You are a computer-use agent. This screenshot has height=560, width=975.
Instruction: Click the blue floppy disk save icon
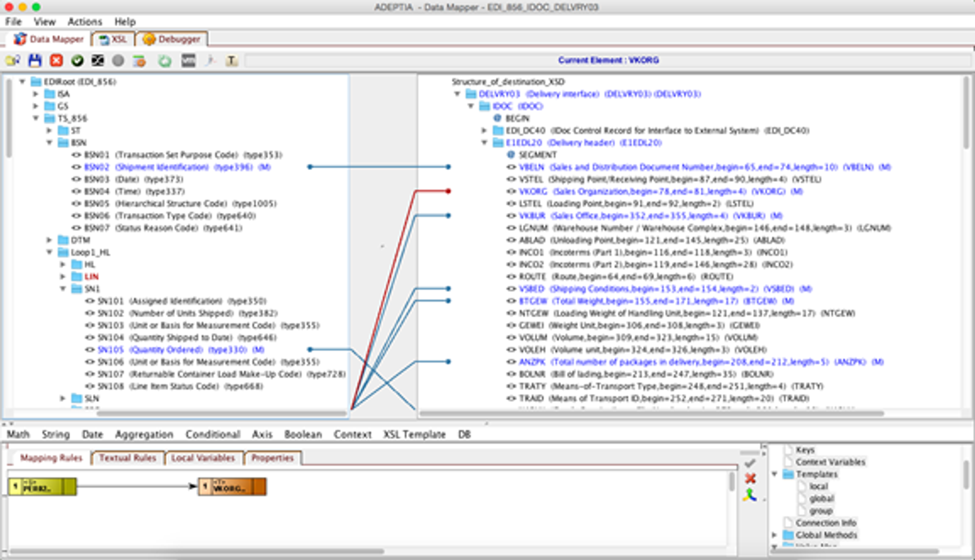[x=35, y=60]
